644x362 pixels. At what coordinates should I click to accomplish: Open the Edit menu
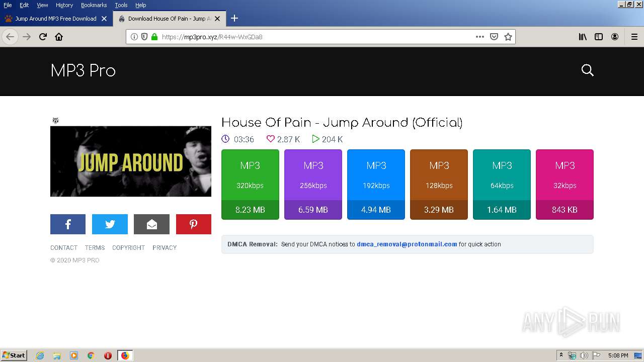pyautogui.click(x=24, y=5)
